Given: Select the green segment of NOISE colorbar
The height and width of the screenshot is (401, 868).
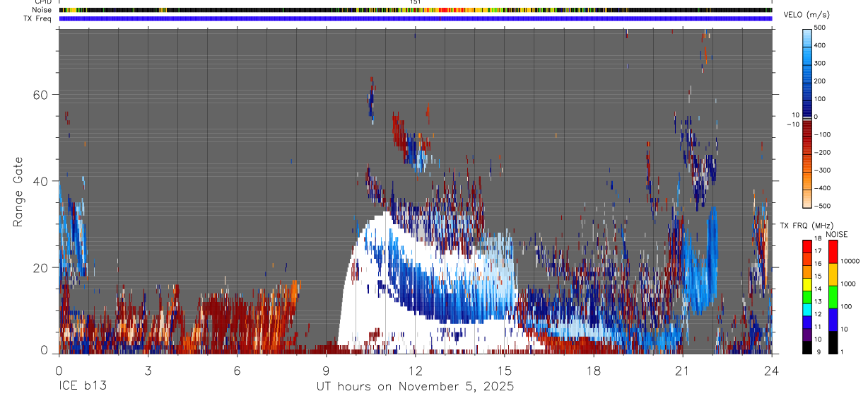Looking at the screenshot, I should pos(833,296).
